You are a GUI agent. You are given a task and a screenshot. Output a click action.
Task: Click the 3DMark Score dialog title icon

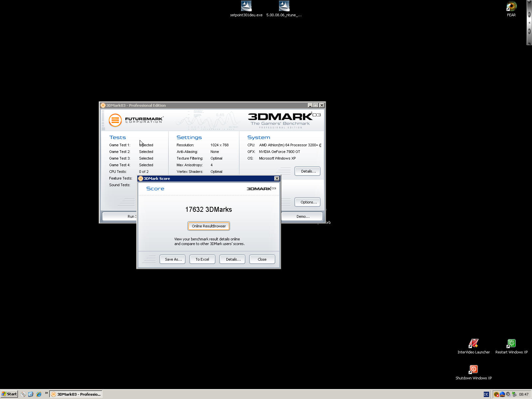[x=141, y=179]
